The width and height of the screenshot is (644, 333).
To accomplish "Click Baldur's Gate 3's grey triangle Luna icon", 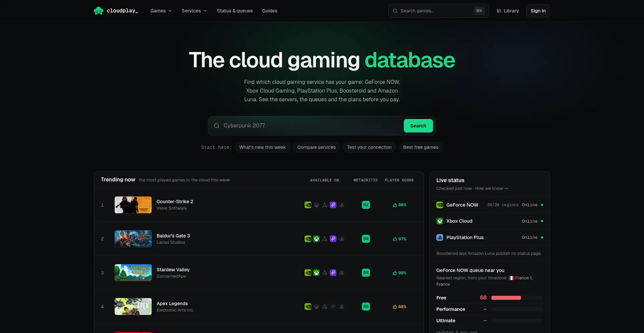I will pos(325,239).
